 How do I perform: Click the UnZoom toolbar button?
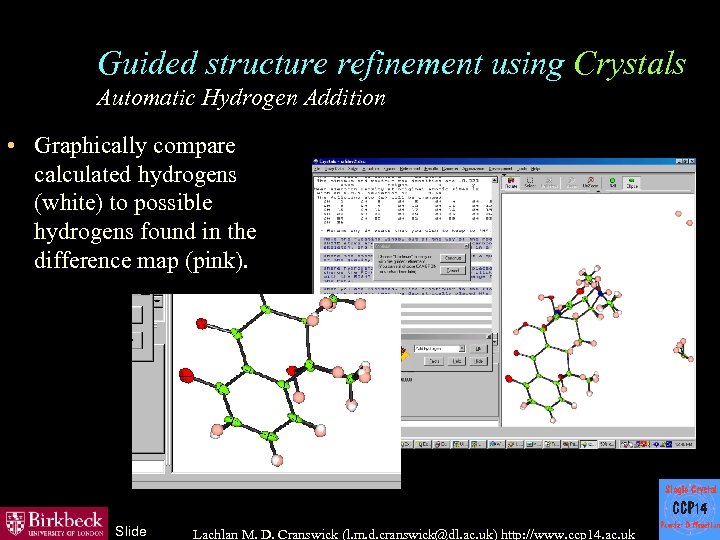(x=590, y=183)
